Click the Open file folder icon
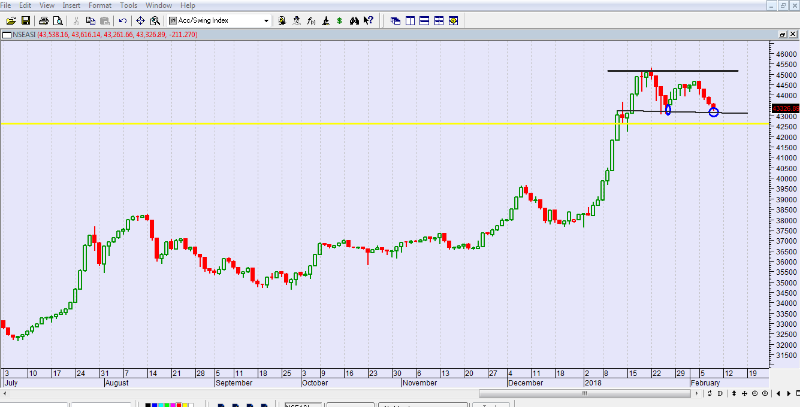This screenshot has width=800, height=407. coord(11,21)
